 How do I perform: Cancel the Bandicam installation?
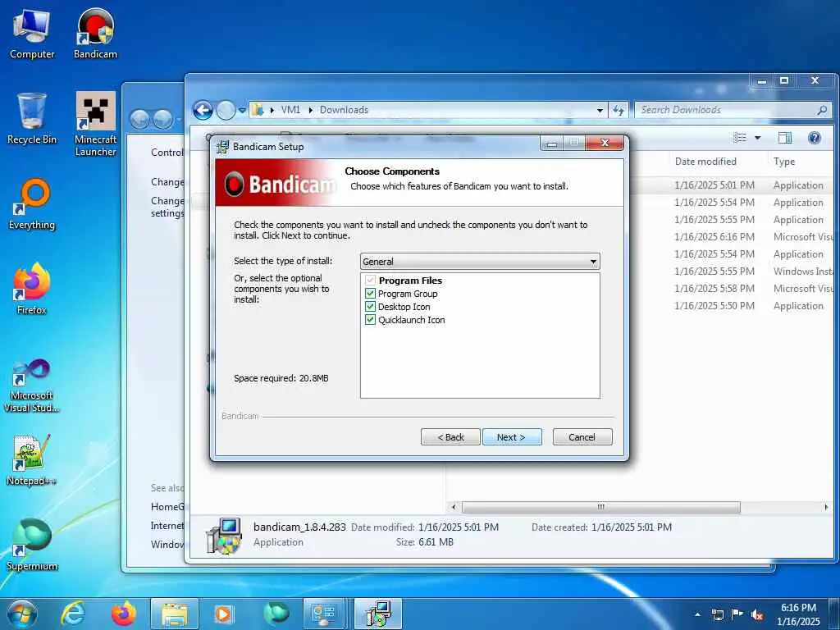[582, 437]
